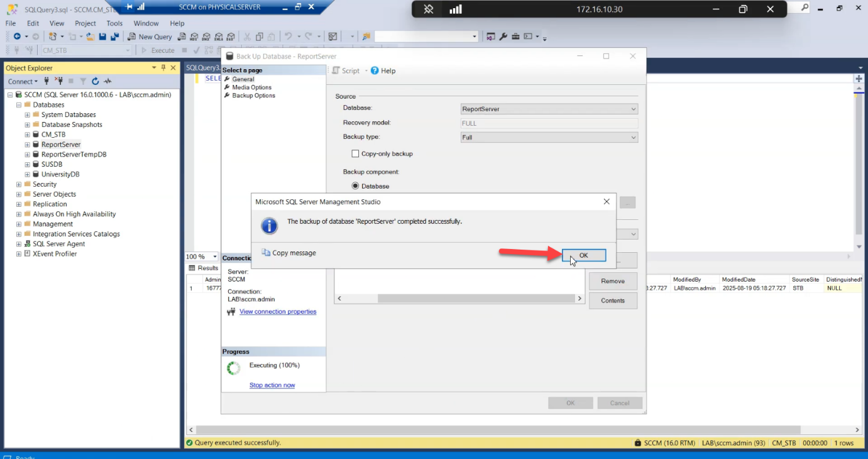The height and width of the screenshot is (459, 868).
Task: Select ReportServerTempDB in the tree
Action: click(74, 155)
